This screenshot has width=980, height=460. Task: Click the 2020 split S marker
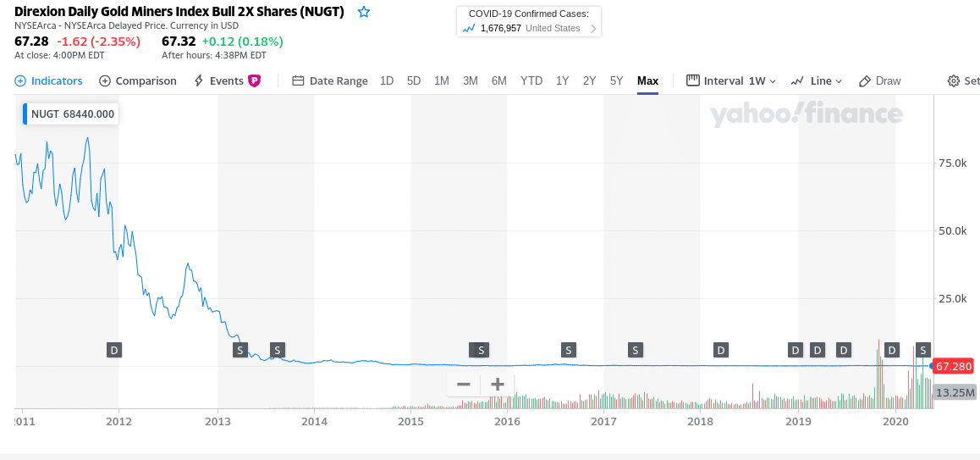923,349
